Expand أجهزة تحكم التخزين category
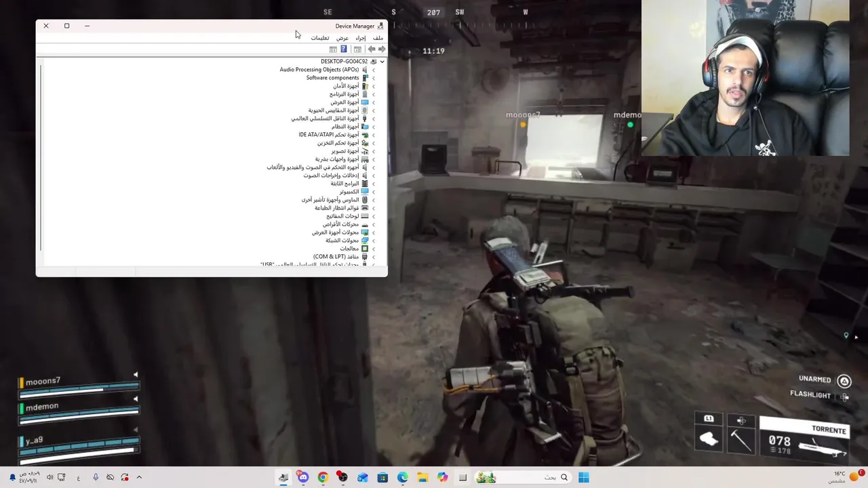The width and height of the screenshot is (868, 488). coord(374,143)
